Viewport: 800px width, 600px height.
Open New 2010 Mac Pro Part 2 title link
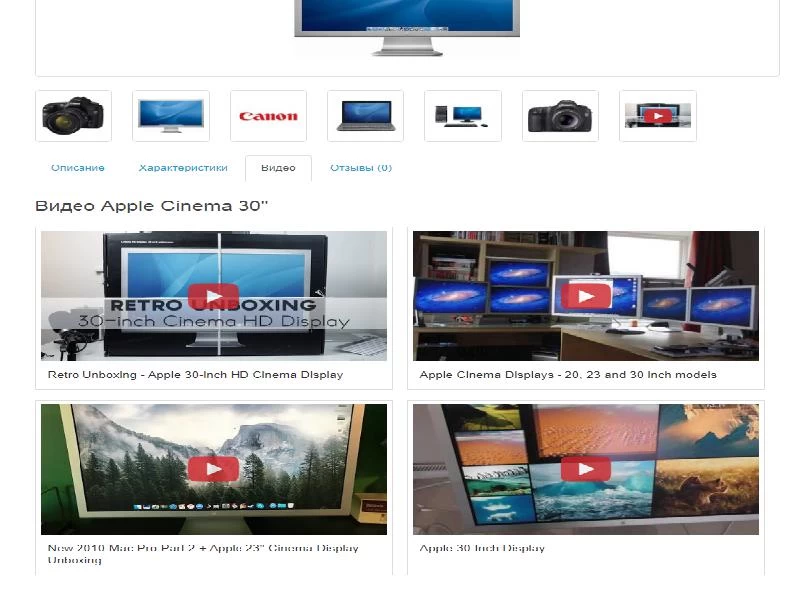(203, 554)
